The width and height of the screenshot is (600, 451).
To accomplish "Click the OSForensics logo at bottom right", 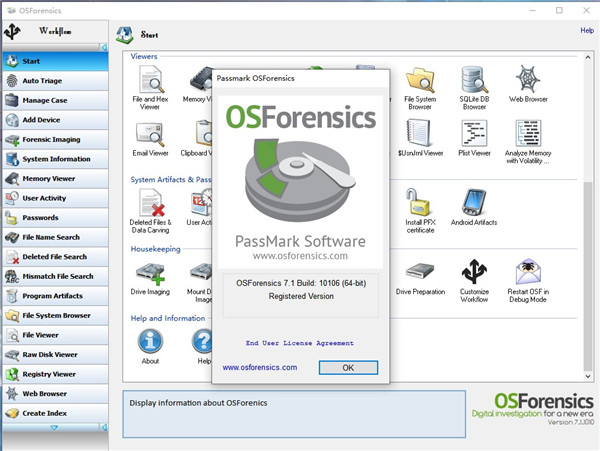I will (x=533, y=409).
